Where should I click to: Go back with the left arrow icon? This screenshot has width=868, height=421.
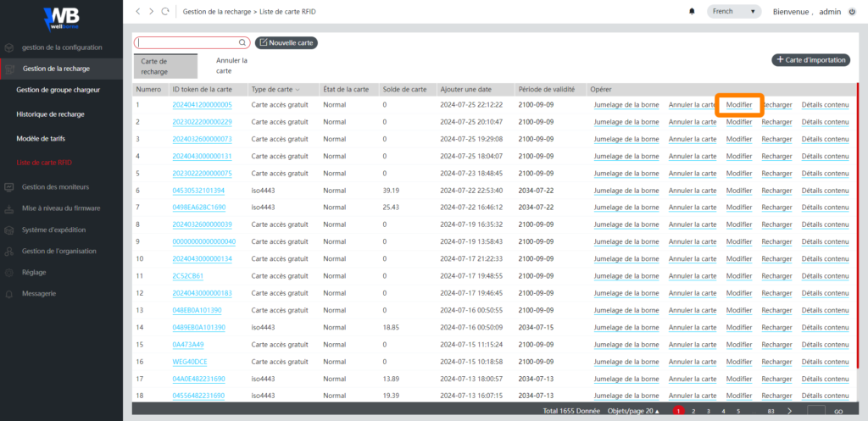coord(138,11)
